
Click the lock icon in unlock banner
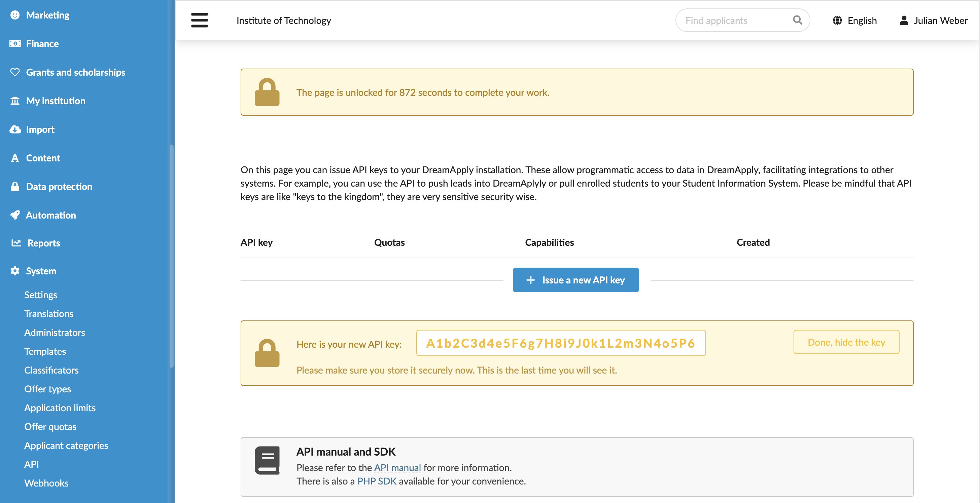pyautogui.click(x=267, y=92)
